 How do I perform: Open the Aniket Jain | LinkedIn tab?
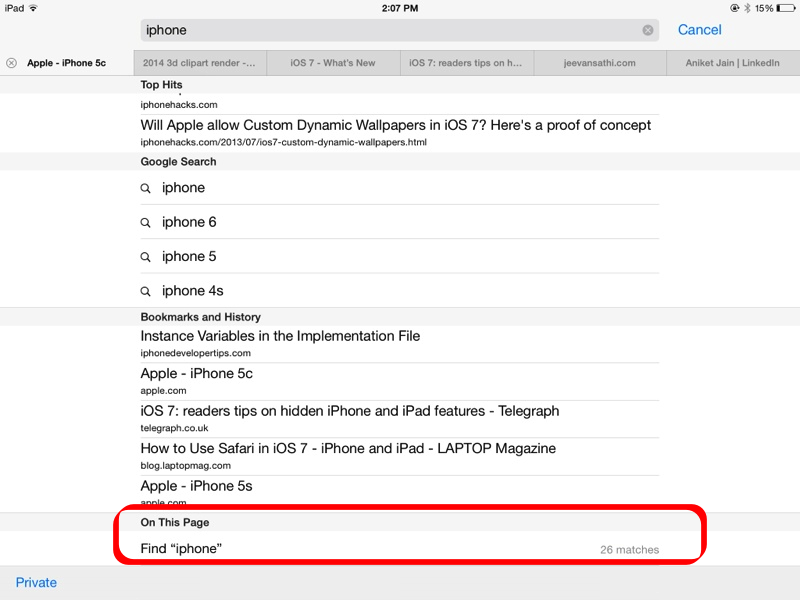pos(733,63)
